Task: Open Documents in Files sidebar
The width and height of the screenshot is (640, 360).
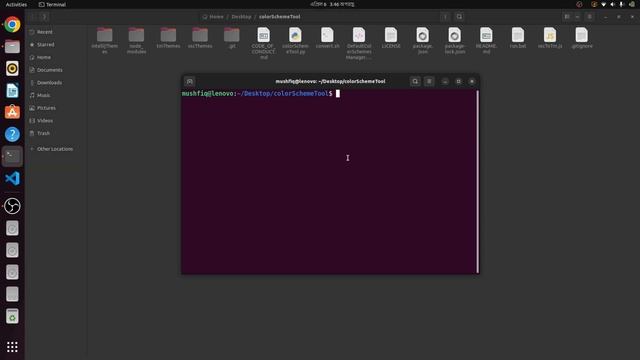Action: (x=56, y=70)
